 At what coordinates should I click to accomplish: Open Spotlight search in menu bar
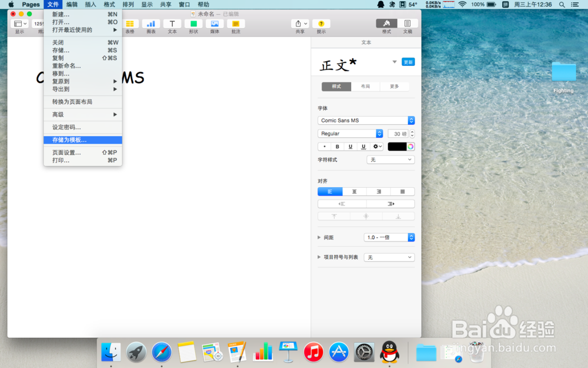coord(562,5)
